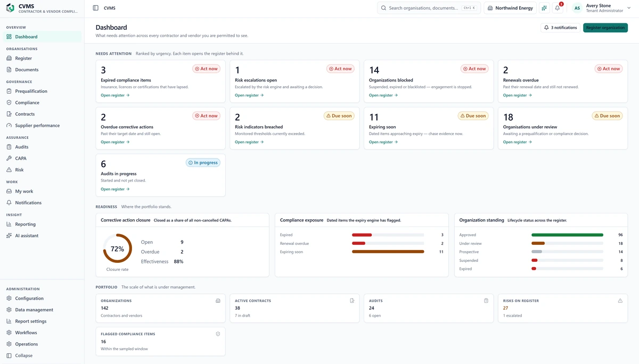Click the Configuration gear icon
Viewport: 639px width, 364px height.
click(9, 299)
